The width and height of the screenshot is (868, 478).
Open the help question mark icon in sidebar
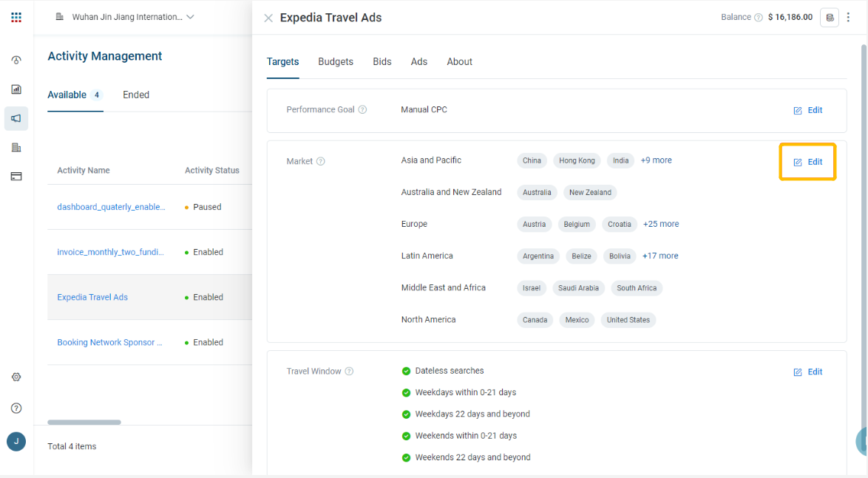click(16, 409)
